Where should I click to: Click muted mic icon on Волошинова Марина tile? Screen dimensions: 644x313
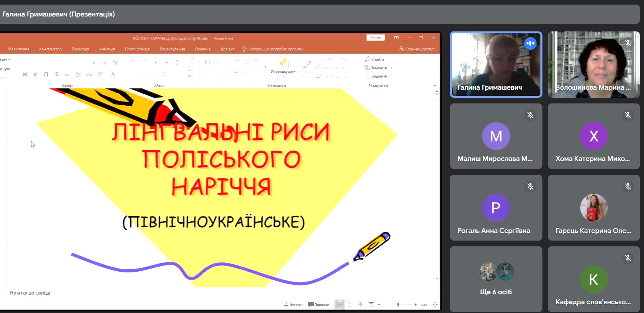point(628,43)
